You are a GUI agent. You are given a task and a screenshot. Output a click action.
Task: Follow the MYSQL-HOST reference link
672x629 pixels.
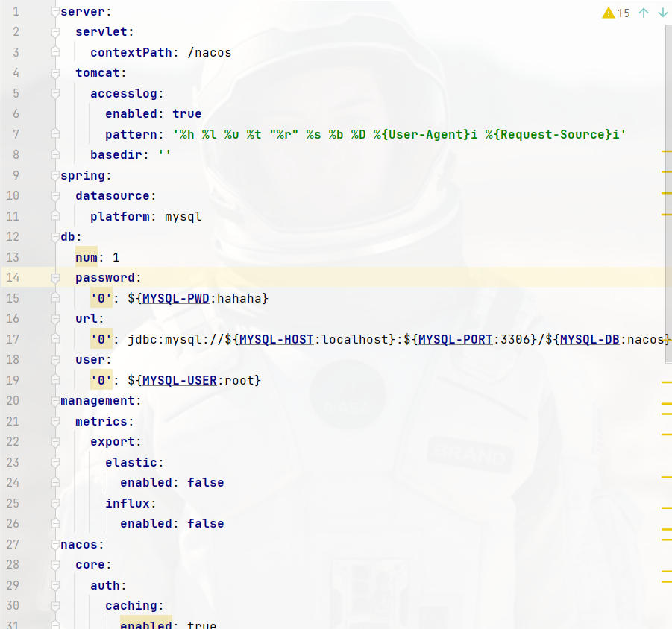(x=275, y=339)
